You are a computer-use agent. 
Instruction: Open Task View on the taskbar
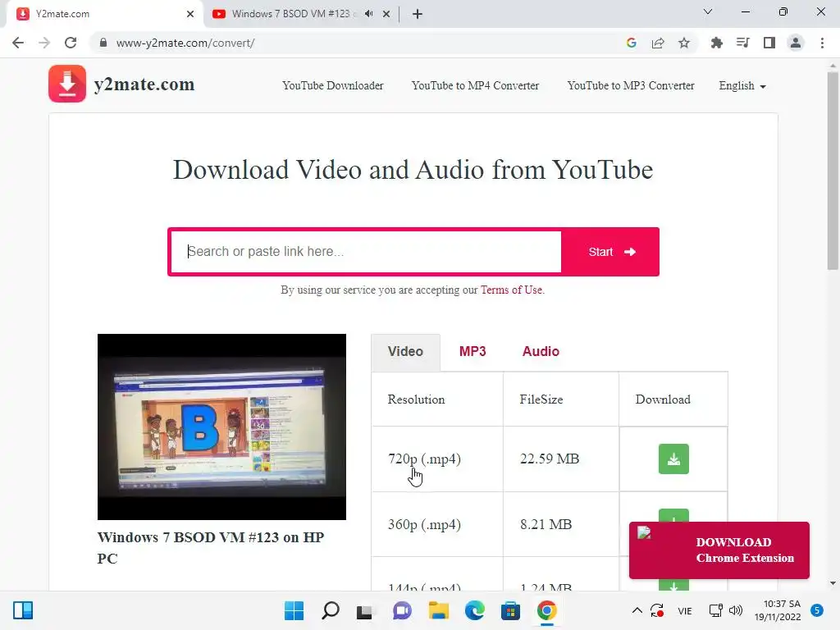[365, 611]
